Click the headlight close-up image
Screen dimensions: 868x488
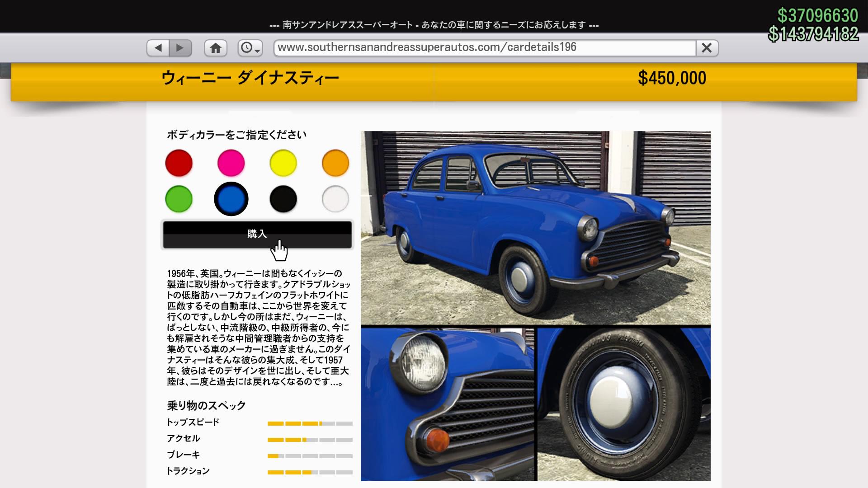[x=448, y=404]
